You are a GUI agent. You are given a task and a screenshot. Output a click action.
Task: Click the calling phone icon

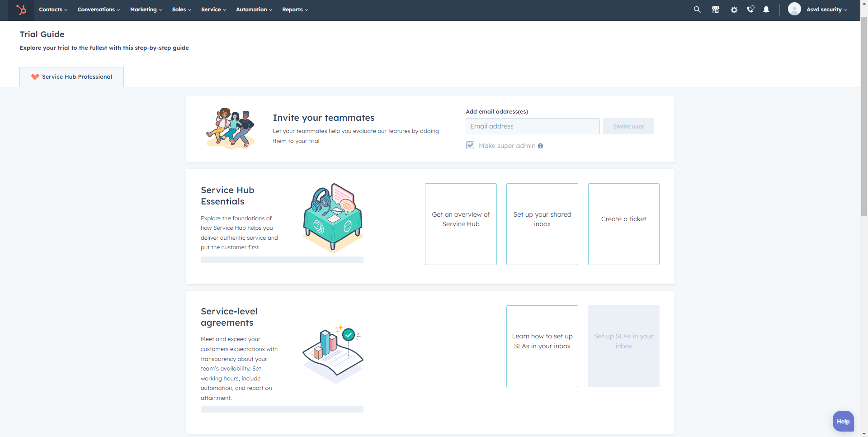(x=750, y=9)
